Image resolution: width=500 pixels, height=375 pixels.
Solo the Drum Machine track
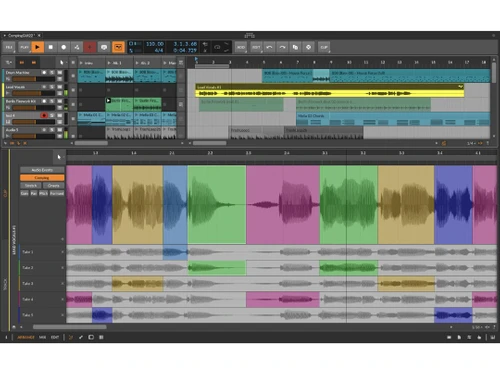click(x=52, y=72)
